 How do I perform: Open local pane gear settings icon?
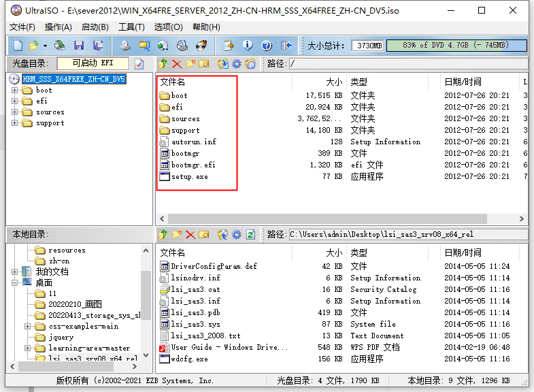[237, 234]
